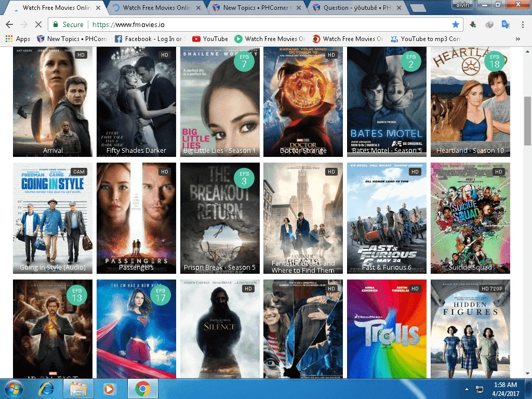Switch to the New Topics PHCorner tab

(256, 7)
